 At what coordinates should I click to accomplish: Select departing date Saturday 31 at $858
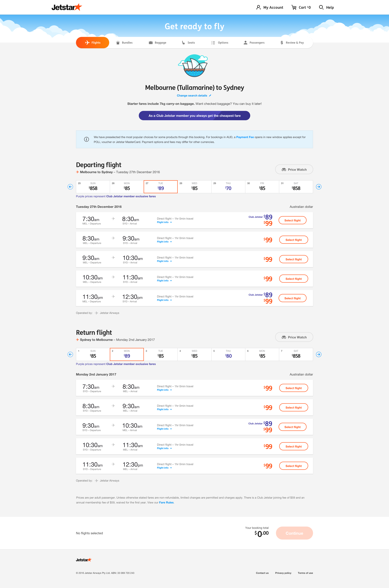(296, 187)
